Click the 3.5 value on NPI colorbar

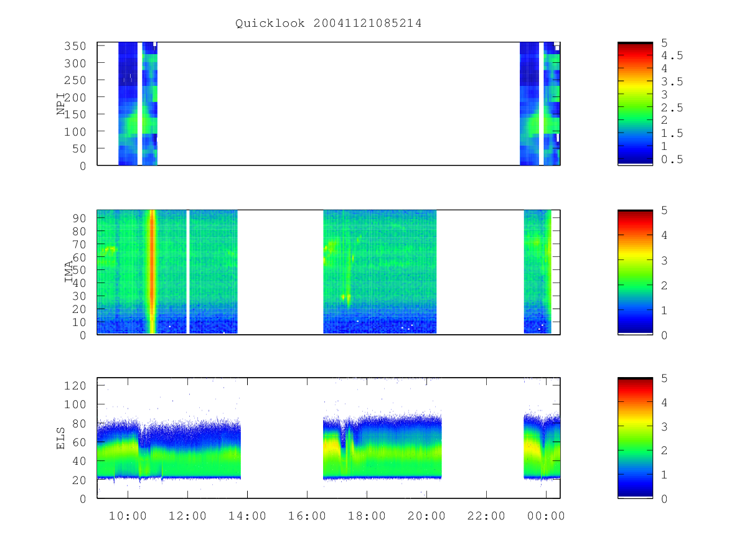click(x=672, y=82)
